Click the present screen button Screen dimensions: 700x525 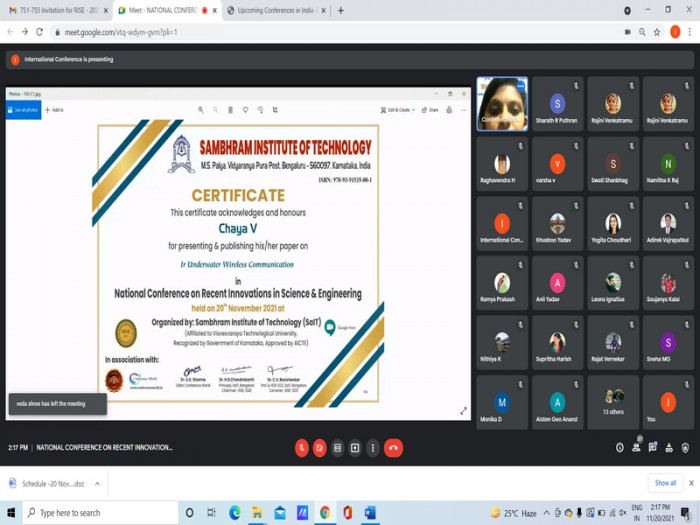pyautogui.click(x=355, y=448)
